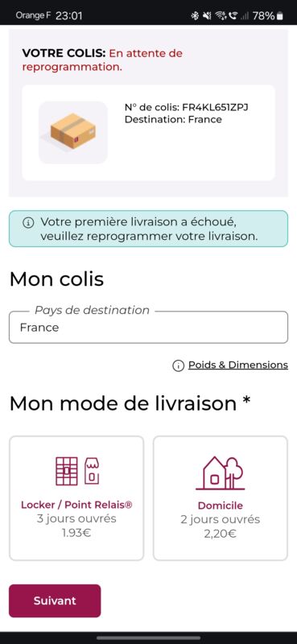Tap the relay shop storefront icon
This screenshot has width=297, height=644.
(x=92, y=471)
